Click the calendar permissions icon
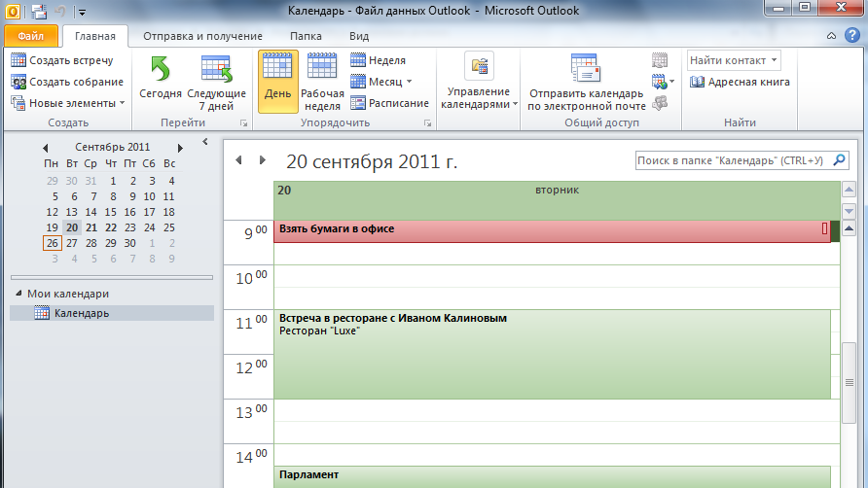Screen dimensions: 868x488 point(660,103)
